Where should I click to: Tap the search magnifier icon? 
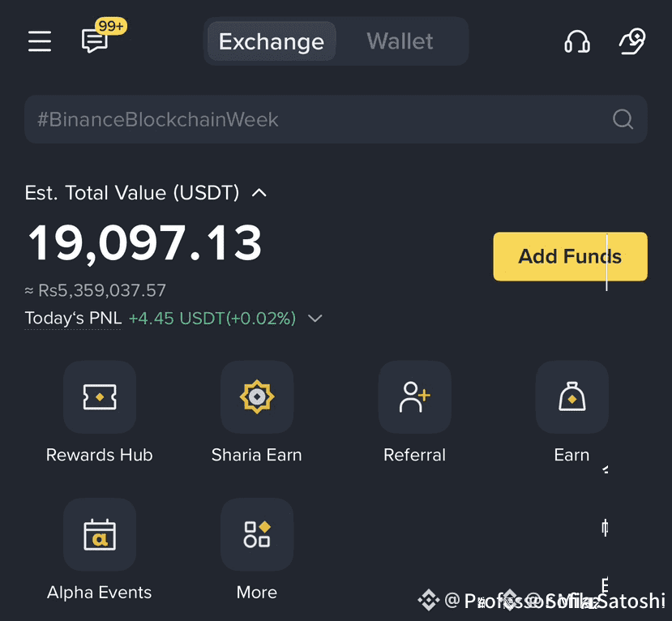click(623, 119)
